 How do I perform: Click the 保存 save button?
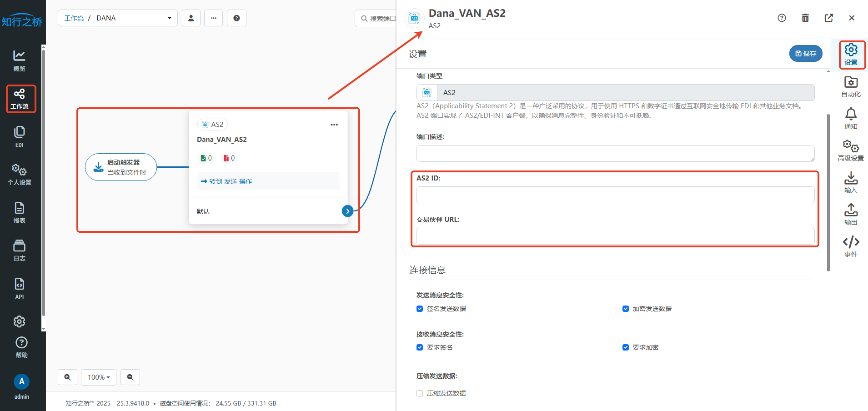pos(805,53)
